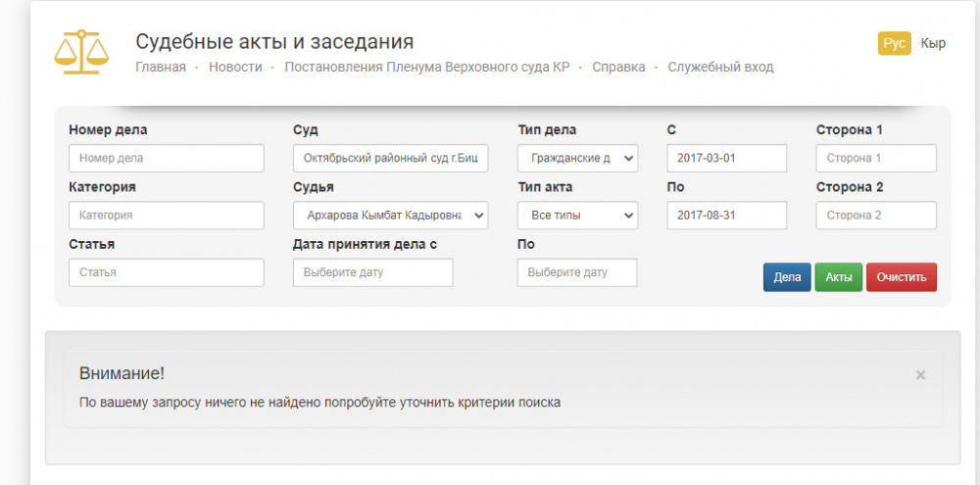Switch language to Кыр
Viewport: 980px width, 485px height.
pos(933,43)
